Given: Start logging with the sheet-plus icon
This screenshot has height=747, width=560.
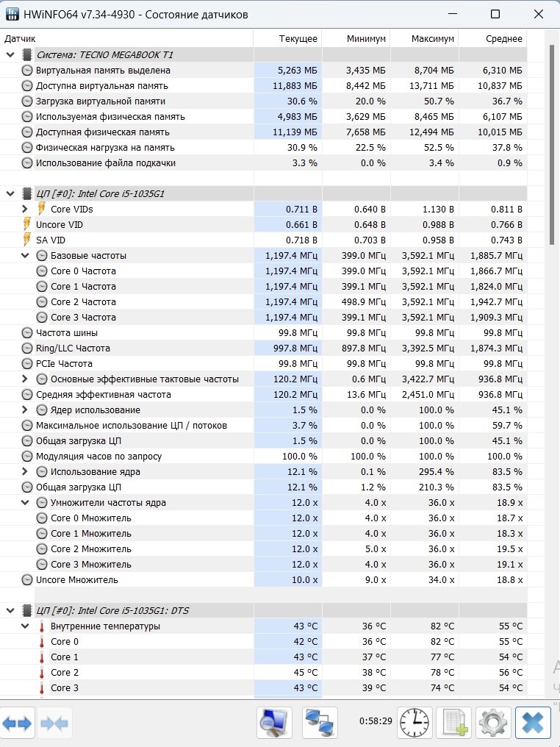Looking at the screenshot, I should point(454,723).
